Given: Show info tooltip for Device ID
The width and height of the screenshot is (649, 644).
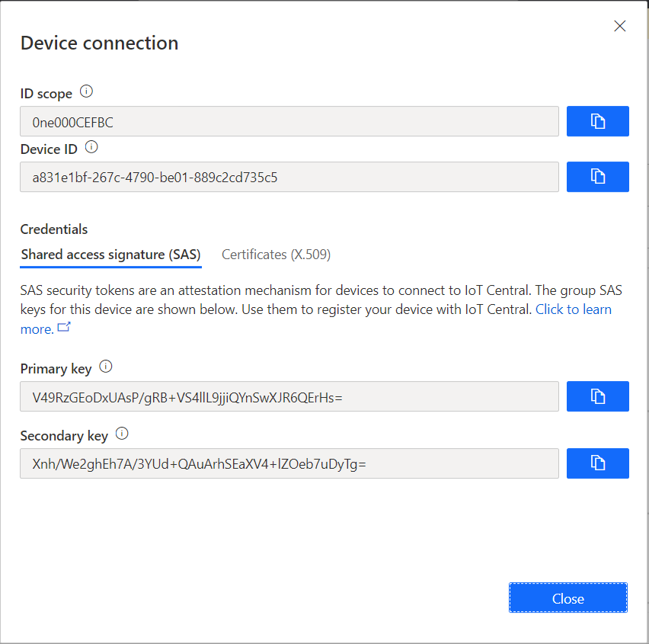Looking at the screenshot, I should coord(91,147).
